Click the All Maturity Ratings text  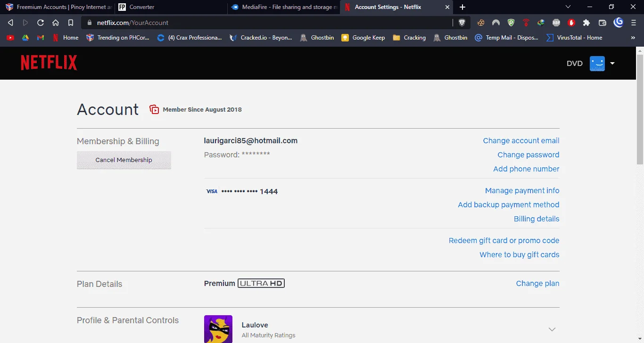[268, 335]
